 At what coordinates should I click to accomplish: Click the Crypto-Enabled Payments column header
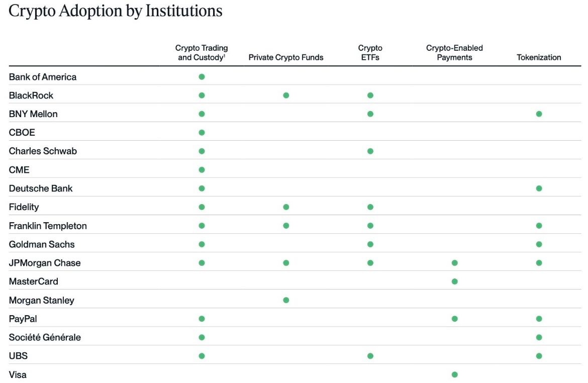[454, 53]
